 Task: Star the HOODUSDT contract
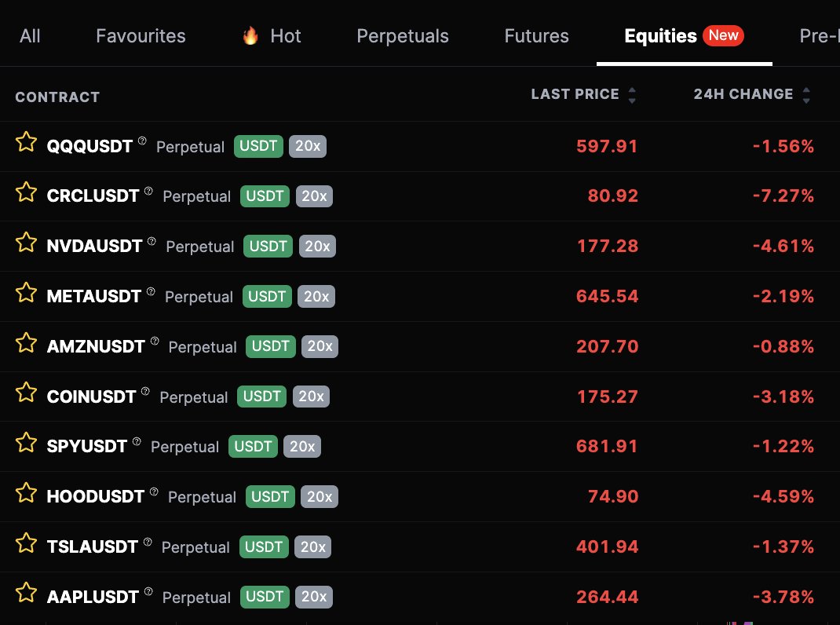click(x=26, y=496)
